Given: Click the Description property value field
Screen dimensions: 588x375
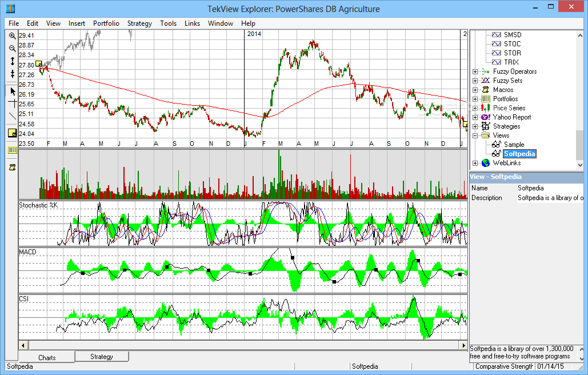Looking at the screenshot, I should 550,198.
